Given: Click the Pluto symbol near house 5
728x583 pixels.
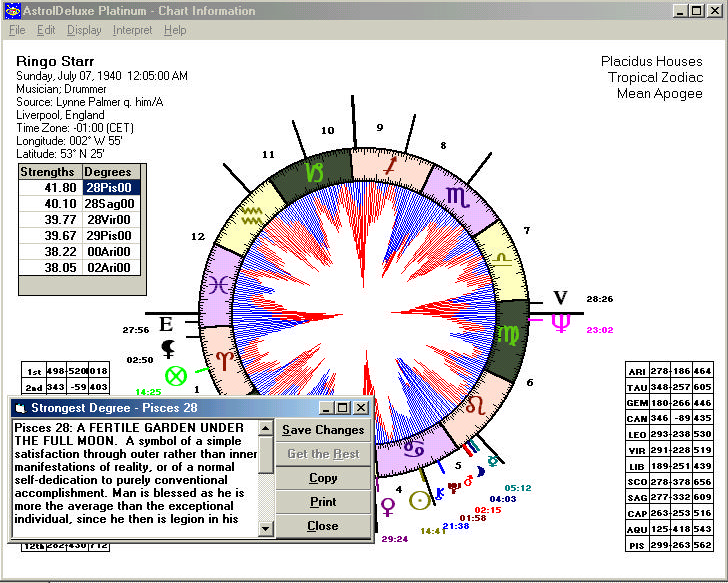Looking at the screenshot, I should point(454,488).
